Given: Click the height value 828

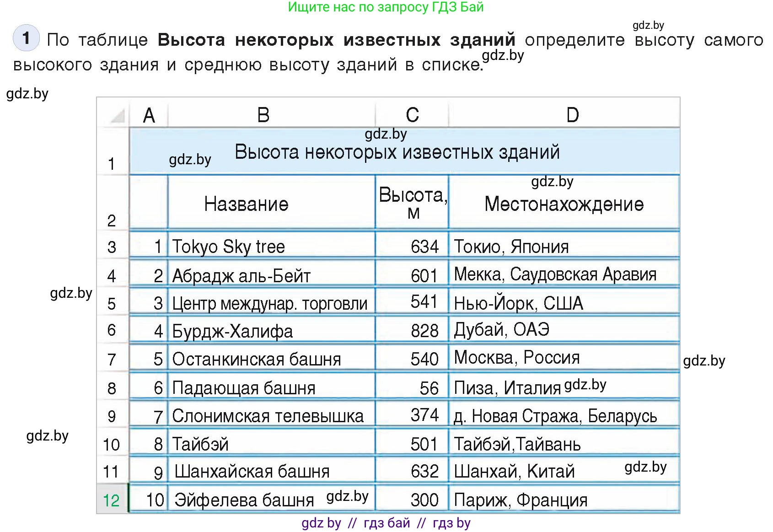Looking at the screenshot, I should click(425, 330).
